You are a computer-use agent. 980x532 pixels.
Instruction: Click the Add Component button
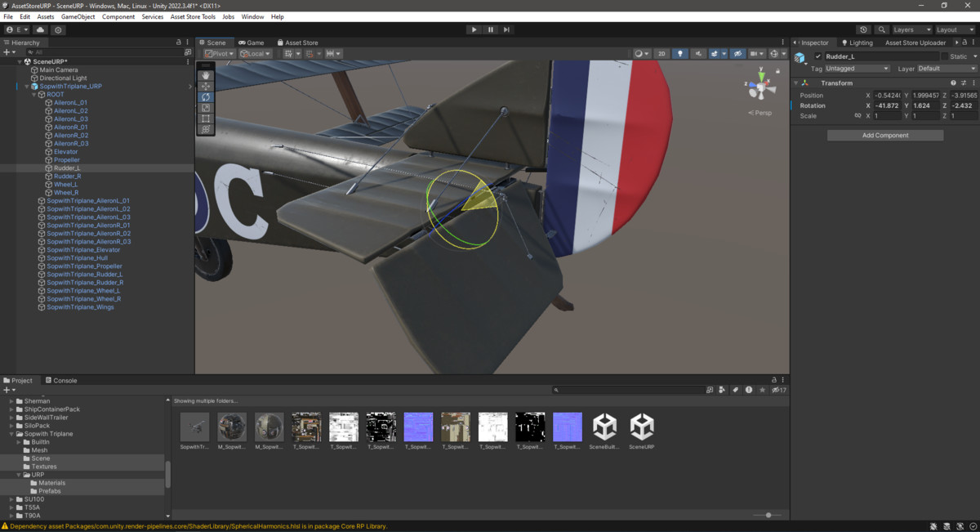[x=885, y=134]
